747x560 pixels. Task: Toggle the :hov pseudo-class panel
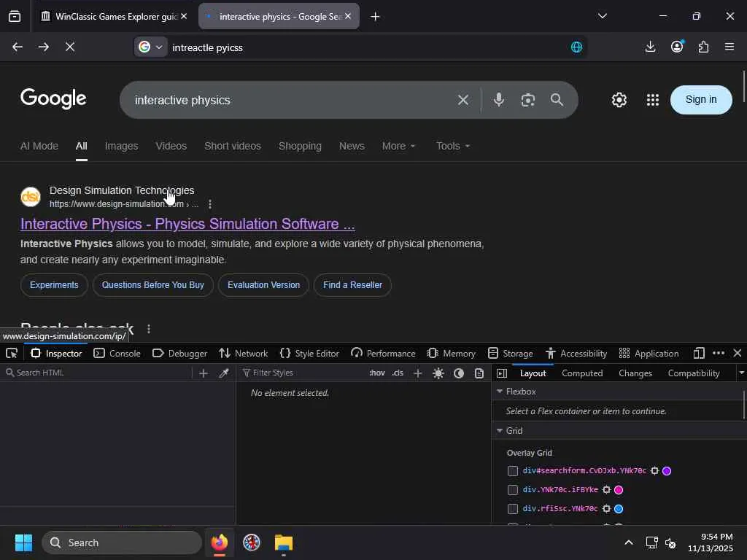[x=377, y=373]
